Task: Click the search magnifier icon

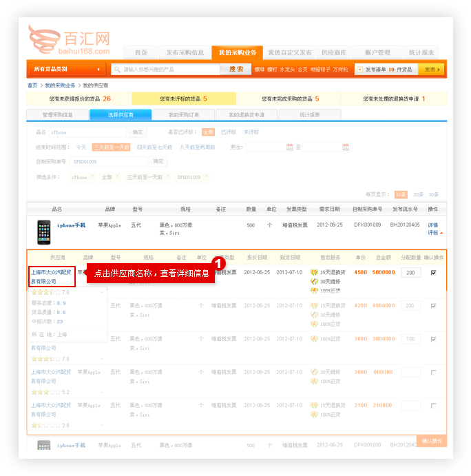Action: (118, 70)
